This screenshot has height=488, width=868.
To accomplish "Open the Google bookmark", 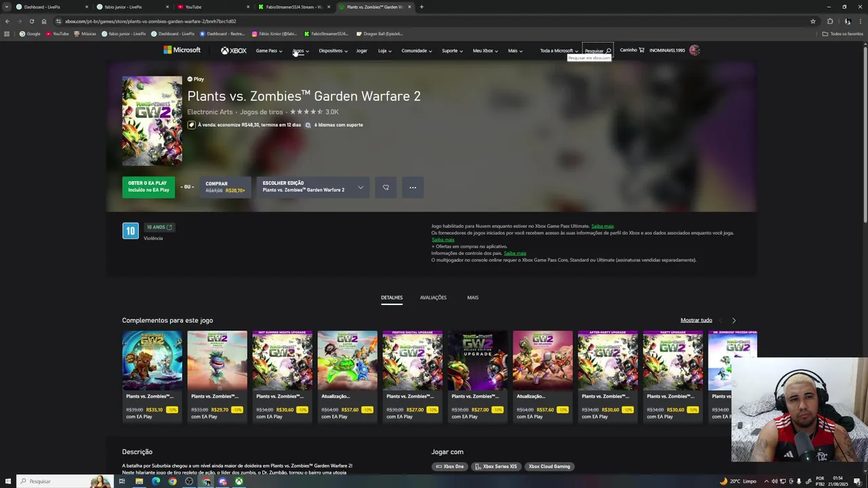I will 30,34.
